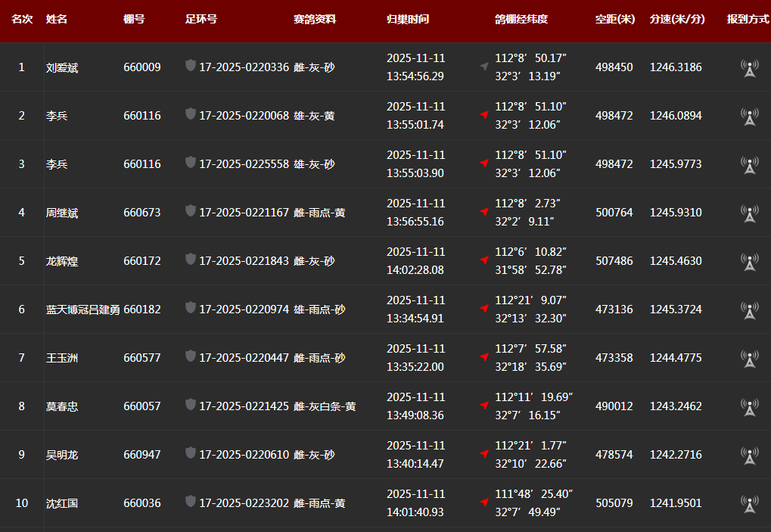Click the name 吴明龙
771x532 pixels.
tap(62, 455)
